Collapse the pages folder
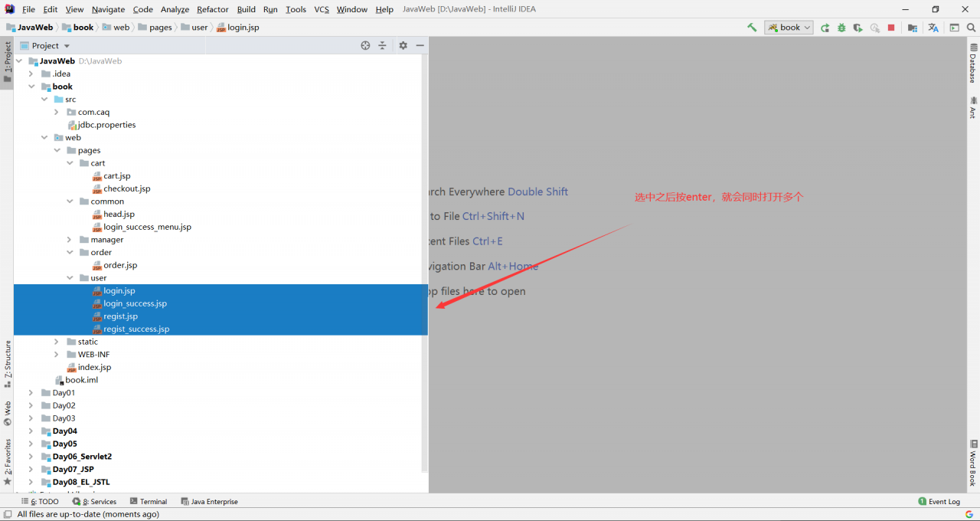The image size is (980, 521). point(57,150)
